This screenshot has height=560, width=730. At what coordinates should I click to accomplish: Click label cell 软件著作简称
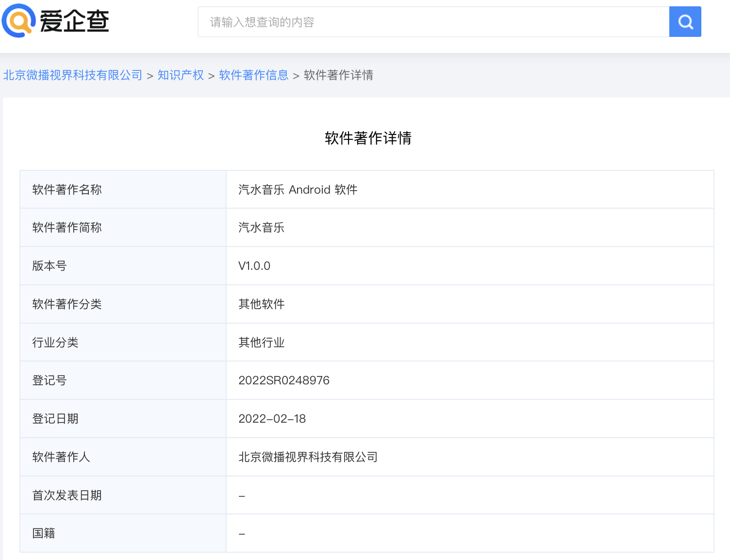coord(123,228)
